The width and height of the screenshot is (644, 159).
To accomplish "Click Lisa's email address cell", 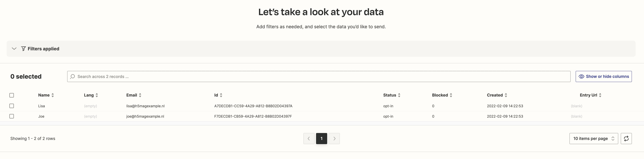I will point(145,106).
